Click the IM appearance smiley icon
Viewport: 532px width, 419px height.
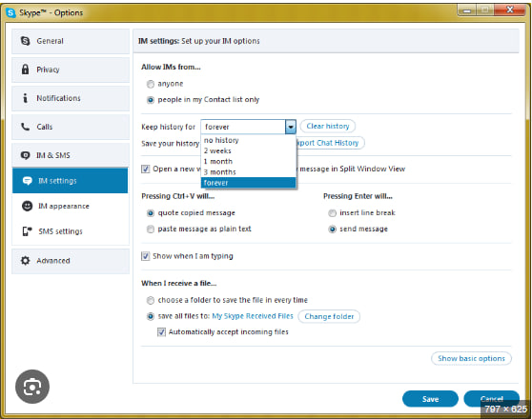coord(27,206)
